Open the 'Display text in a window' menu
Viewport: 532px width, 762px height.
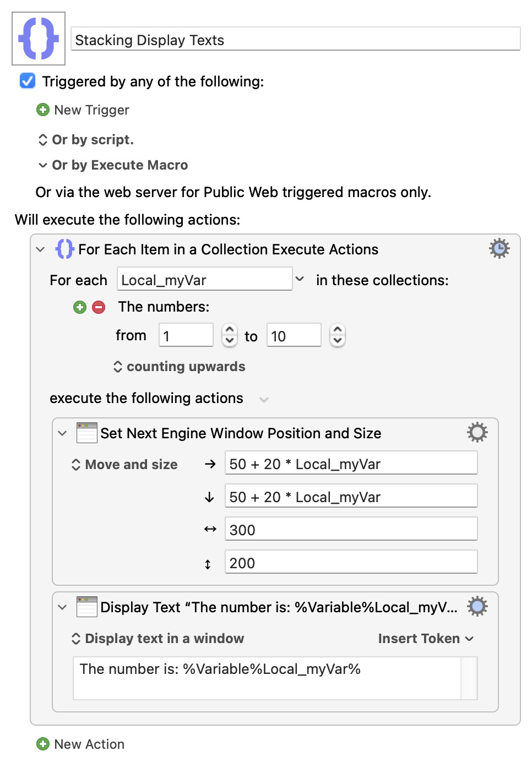(158, 639)
